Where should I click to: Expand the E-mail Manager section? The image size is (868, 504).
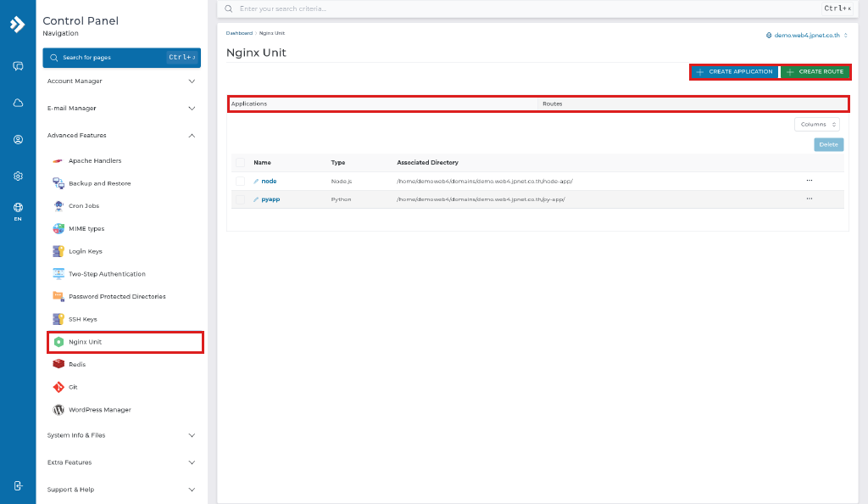point(122,109)
